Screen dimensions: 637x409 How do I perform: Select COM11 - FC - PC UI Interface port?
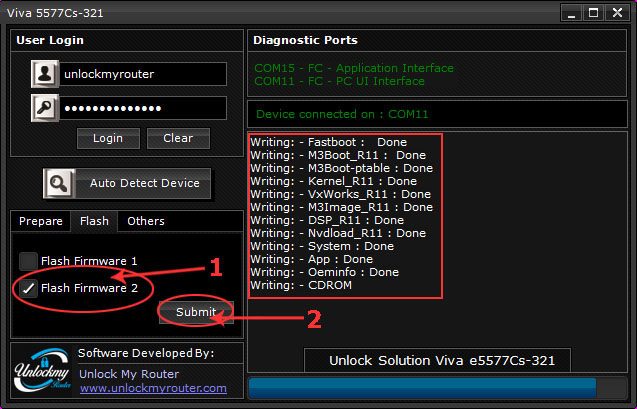tap(339, 81)
